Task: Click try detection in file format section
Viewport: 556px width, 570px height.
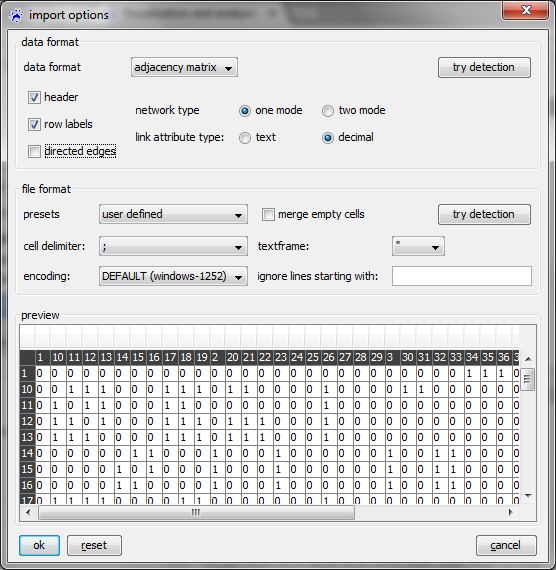Action: [x=484, y=214]
